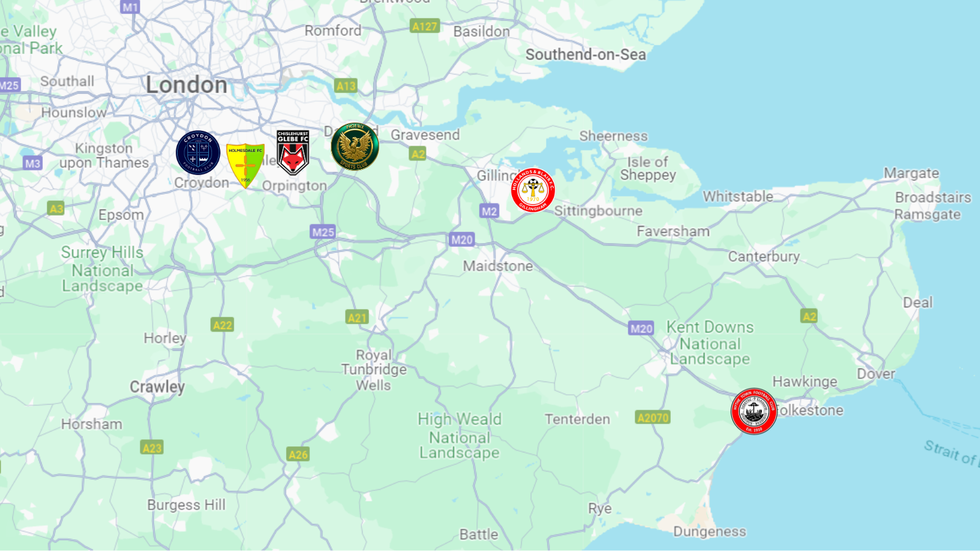
Task: Click the Phoenix Sports Club green badge
Action: [x=355, y=147]
